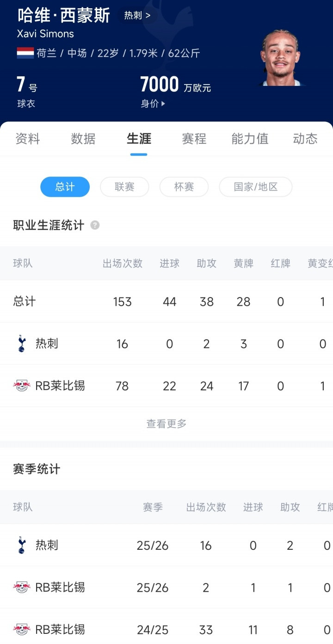The height and width of the screenshot is (644, 333).
Task: Tap the help icon beside 职业生涯统计
Action: click(x=95, y=225)
